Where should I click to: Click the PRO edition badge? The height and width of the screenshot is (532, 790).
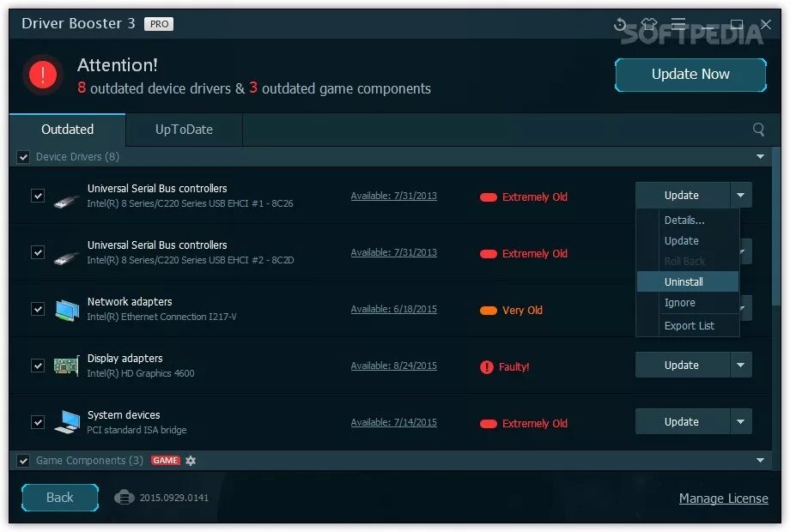click(159, 24)
